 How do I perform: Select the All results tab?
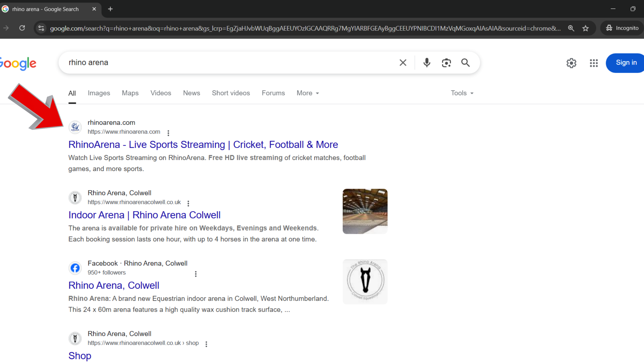(72, 93)
